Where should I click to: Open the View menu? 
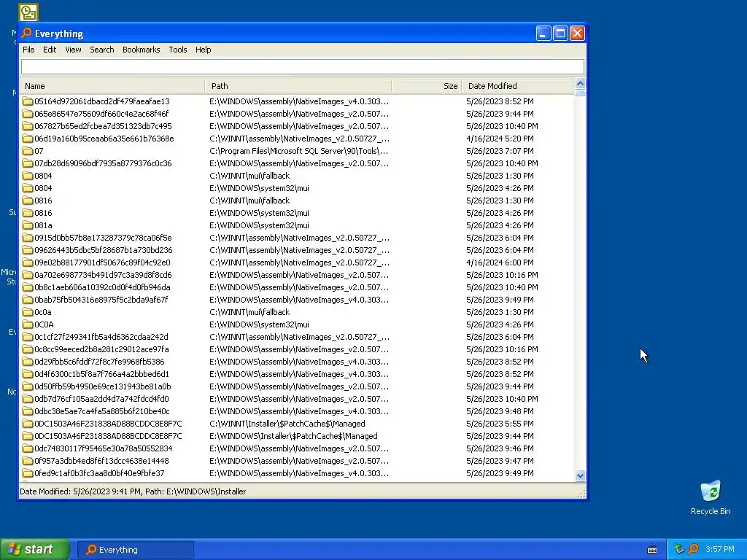click(x=73, y=50)
